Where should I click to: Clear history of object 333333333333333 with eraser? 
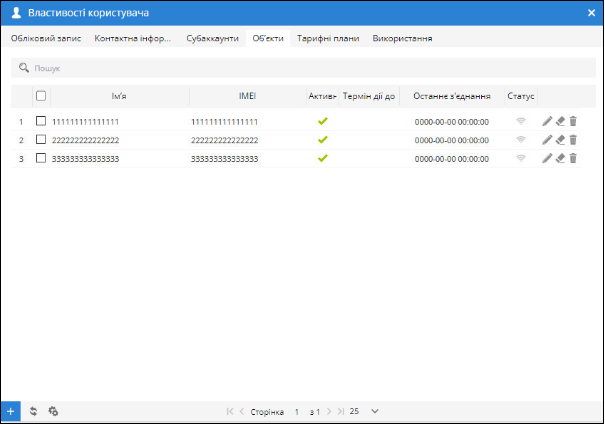560,158
